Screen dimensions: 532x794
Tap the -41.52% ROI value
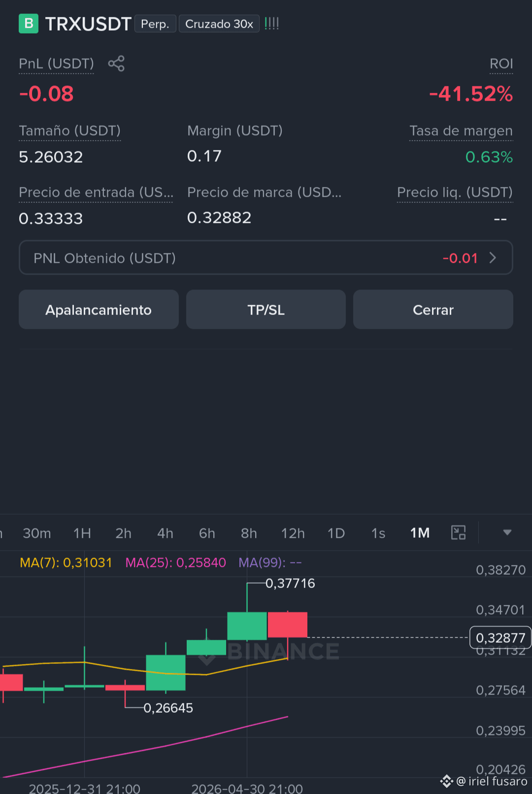471,94
